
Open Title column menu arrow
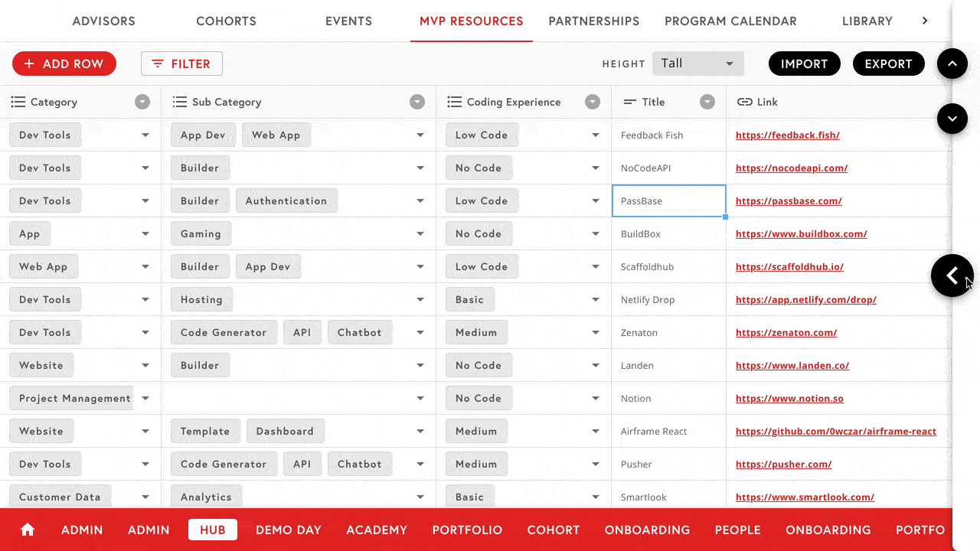click(707, 102)
